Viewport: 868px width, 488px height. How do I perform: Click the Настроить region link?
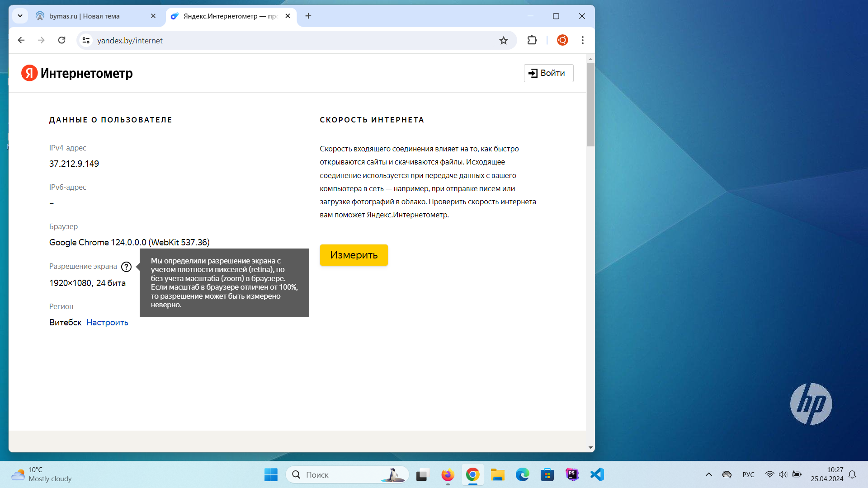(x=107, y=323)
